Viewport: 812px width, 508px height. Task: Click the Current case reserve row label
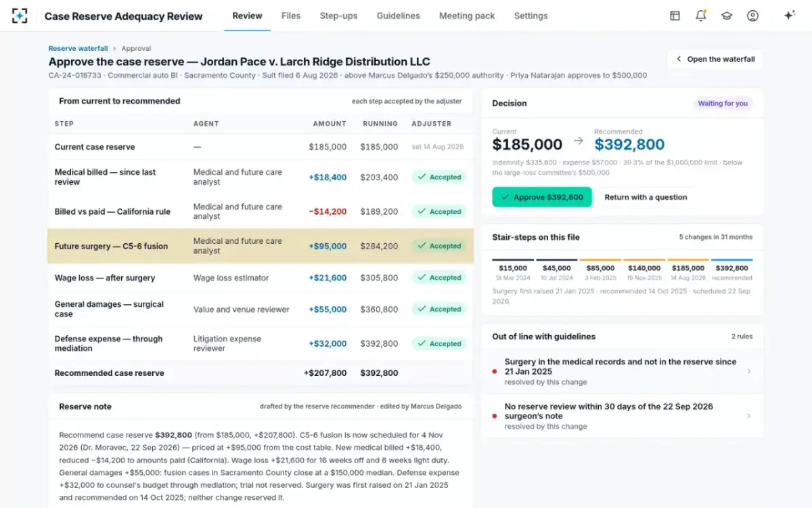(x=95, y=147)
